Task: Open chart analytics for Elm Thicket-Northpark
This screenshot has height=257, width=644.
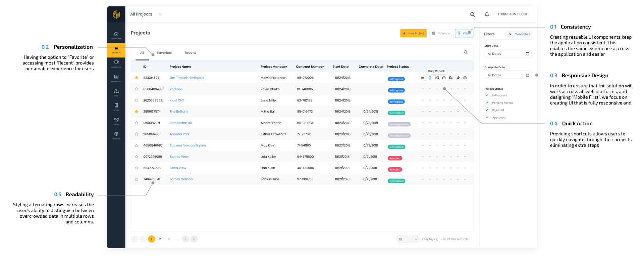Action: coord(423,78)
